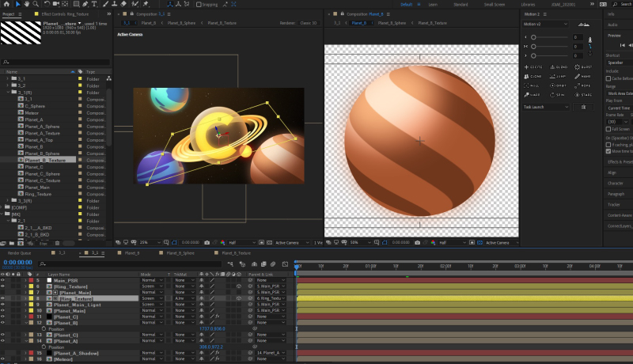The height and width of the screenshot is (364, 633).
Task: Click the Classic 3D renderer button
Action: [x=309, y=23]
